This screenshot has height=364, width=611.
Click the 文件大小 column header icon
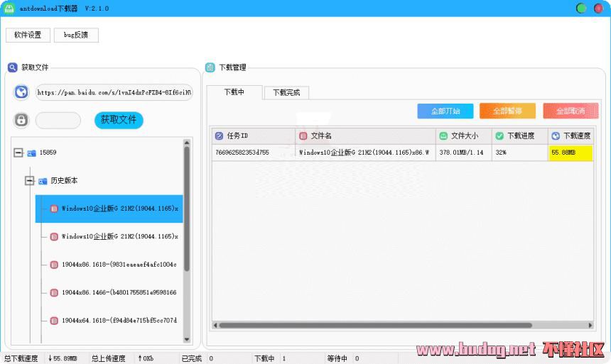coord(443,136)
